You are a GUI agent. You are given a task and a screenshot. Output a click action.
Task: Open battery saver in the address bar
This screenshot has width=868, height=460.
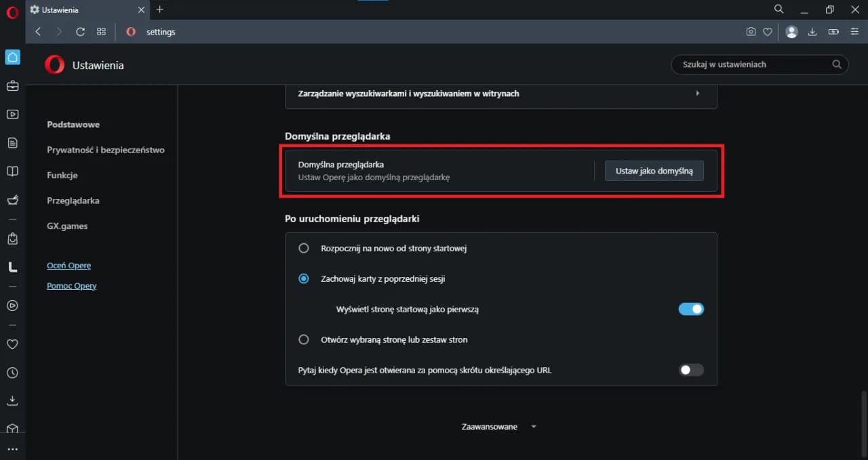pos(833,31)
